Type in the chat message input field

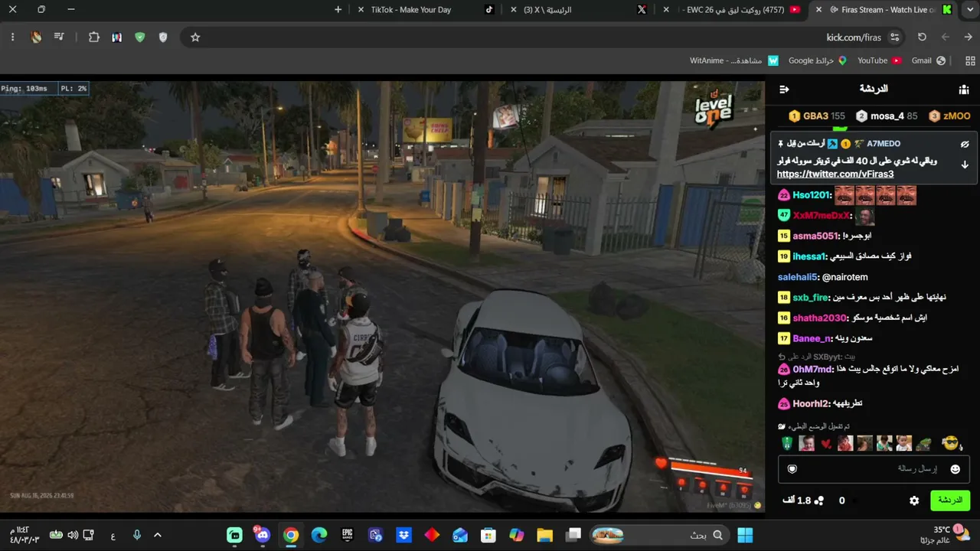[874, 469]
